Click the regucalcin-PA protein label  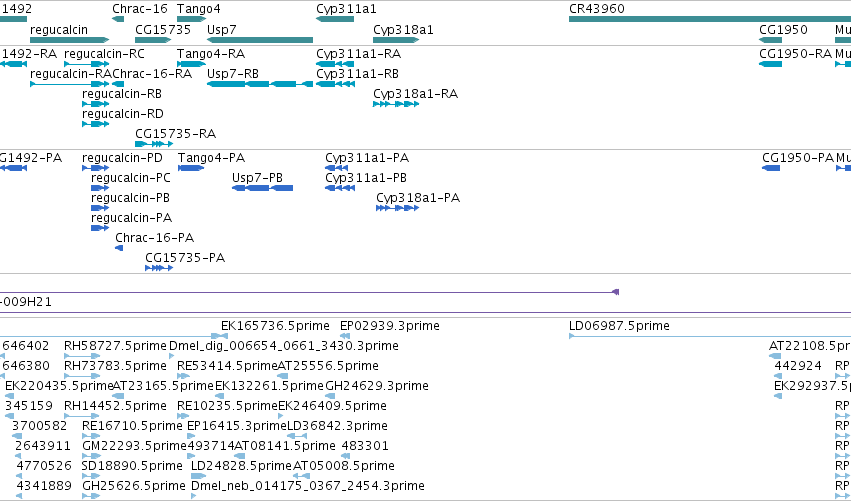[x=131, y=218]
